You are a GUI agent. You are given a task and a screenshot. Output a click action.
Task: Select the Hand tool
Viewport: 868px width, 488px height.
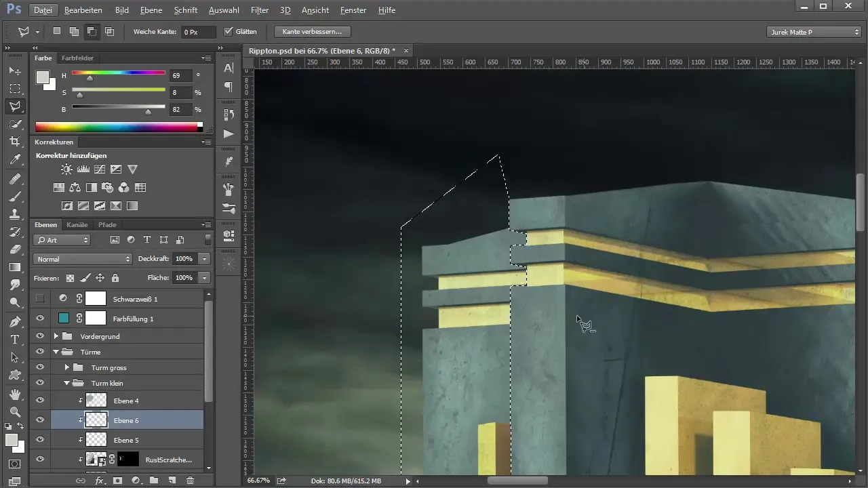click(15, 394)
